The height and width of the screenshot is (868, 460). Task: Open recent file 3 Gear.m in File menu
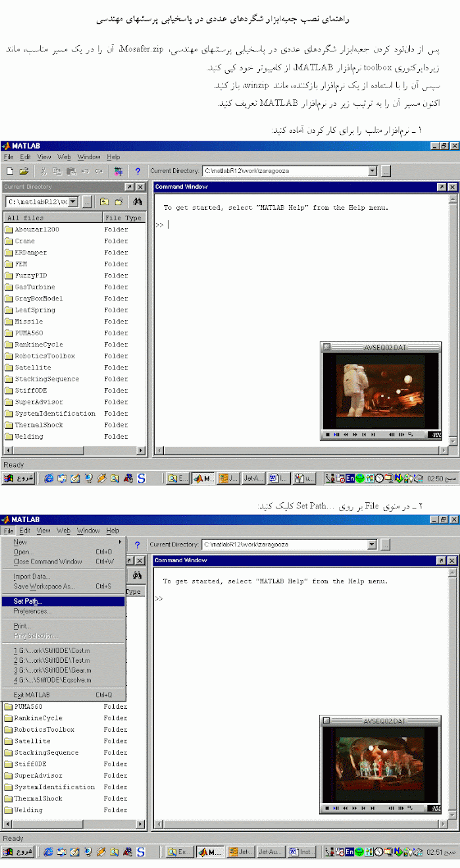pyautogui.click(x=63, y=670)
